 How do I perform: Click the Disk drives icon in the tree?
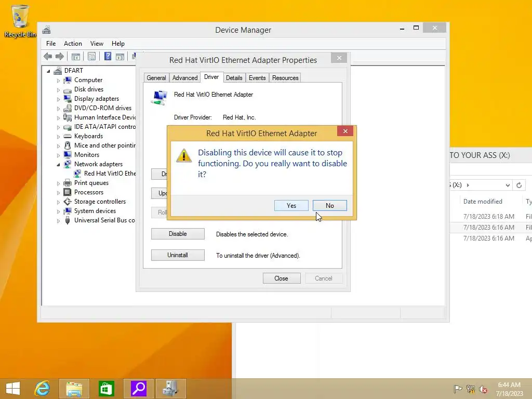(x=68, y=90)
